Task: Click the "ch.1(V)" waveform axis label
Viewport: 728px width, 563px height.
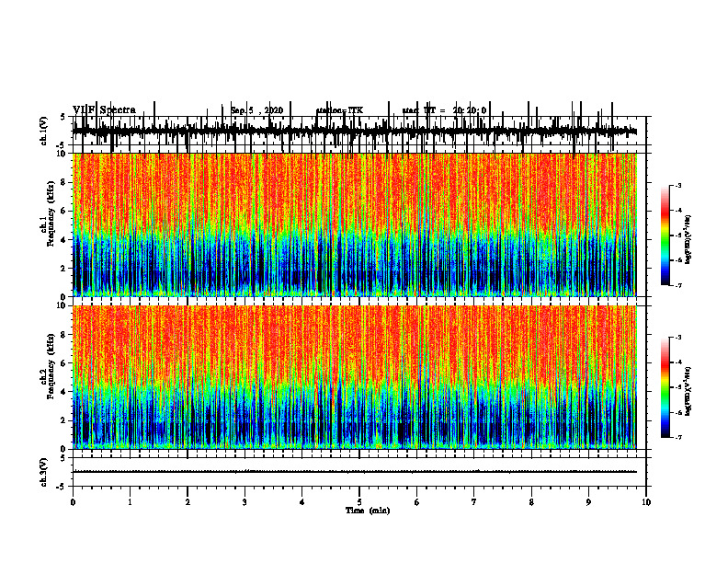Action: point(44,131)
